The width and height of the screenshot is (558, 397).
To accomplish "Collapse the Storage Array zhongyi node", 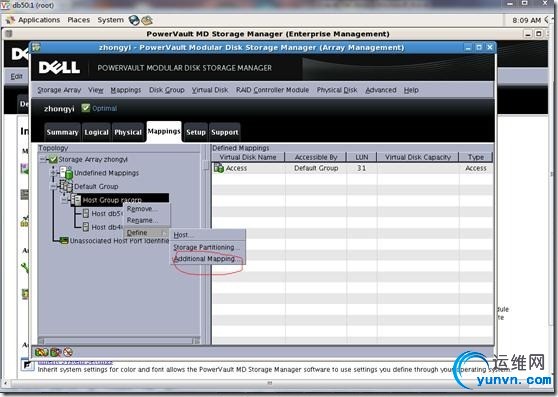I will [x=43, y=159].
